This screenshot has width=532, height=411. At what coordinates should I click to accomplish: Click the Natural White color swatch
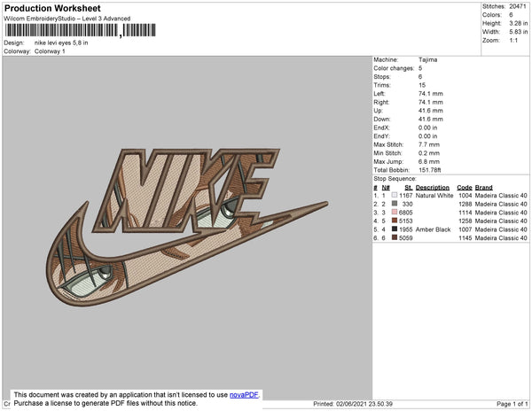pos(395,195)
